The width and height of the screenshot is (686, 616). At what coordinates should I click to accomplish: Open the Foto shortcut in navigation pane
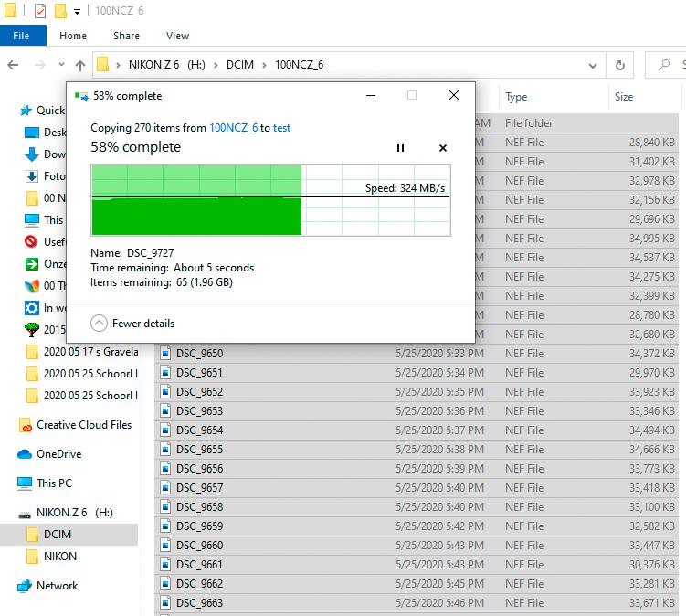(x=46, y=176)
